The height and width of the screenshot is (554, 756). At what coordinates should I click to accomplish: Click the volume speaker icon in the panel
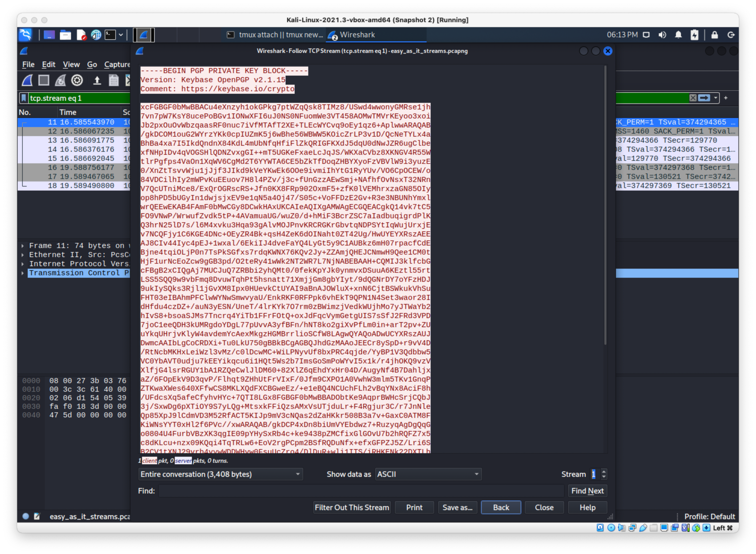pyautogui.click(x=662, y=35)
